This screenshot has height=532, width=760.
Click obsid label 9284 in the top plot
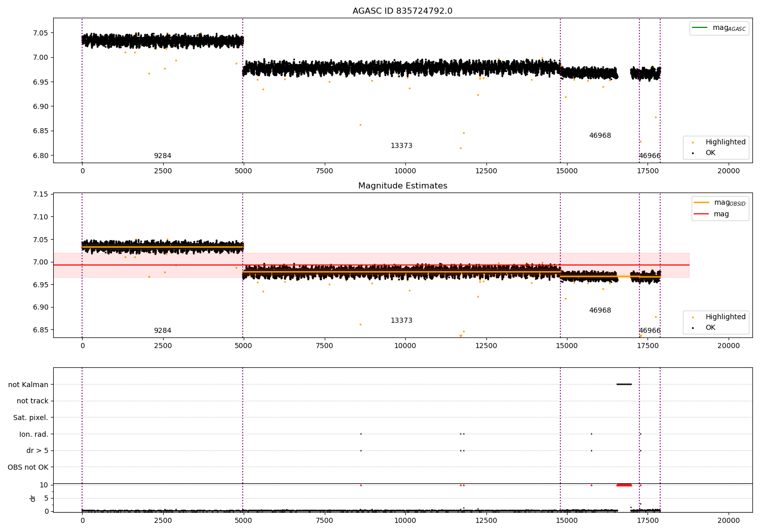coord(163,156)
